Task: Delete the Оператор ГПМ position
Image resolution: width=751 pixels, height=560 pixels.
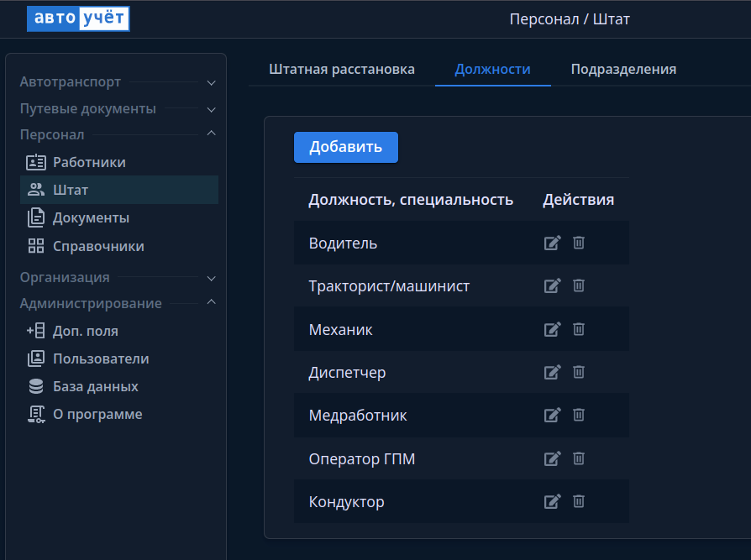Action: (579, 458)
